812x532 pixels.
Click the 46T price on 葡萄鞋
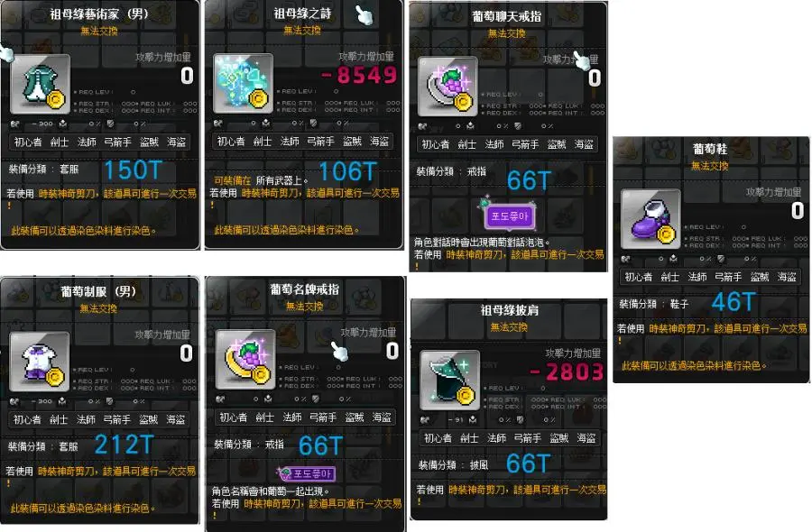[734, 302]
